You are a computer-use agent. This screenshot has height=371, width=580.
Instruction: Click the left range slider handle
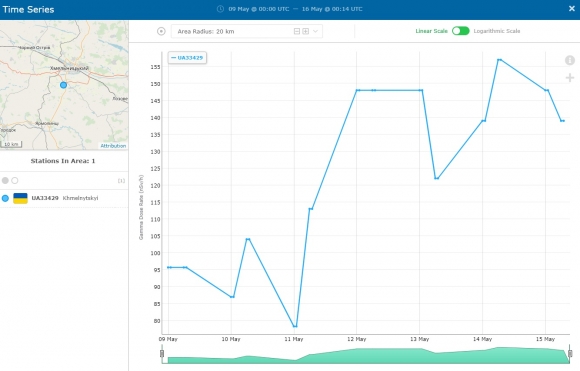tap(162, 354)
